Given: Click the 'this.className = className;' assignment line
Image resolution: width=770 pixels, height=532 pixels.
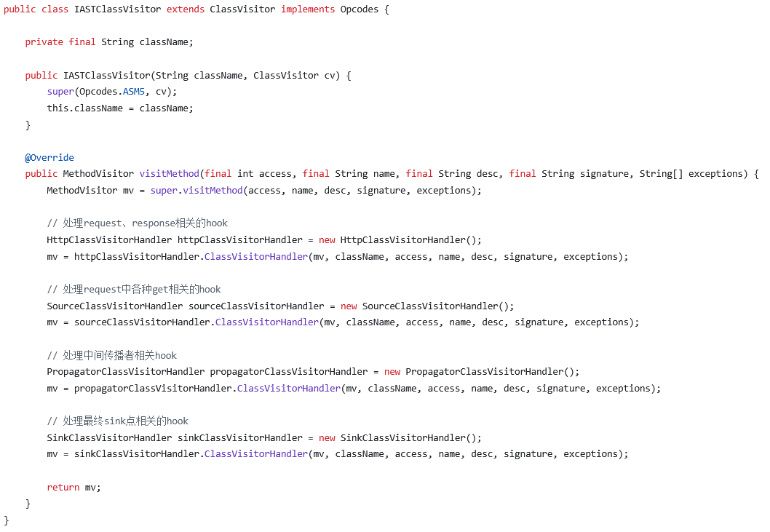Looking at the screenshot, I should click(x=120, y=108).
